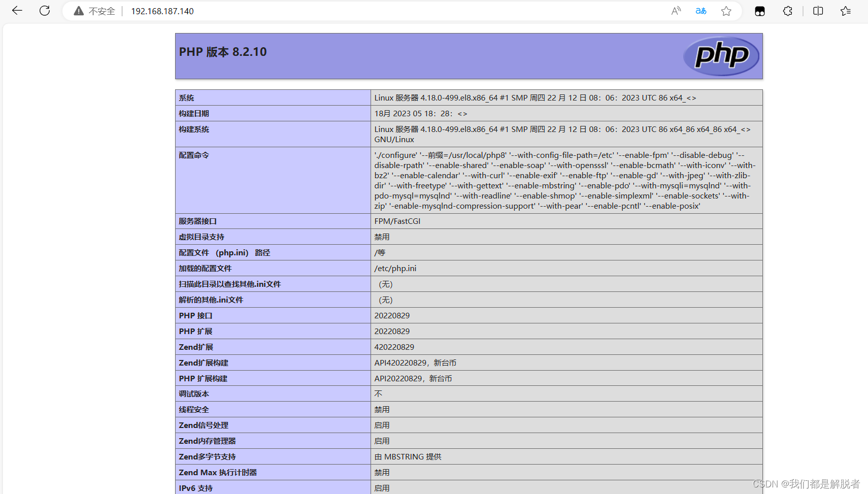The image size is (868, 494).
Task: Refresh the phpinfo page
Action: pyautogui.click(x=44, y=11)
